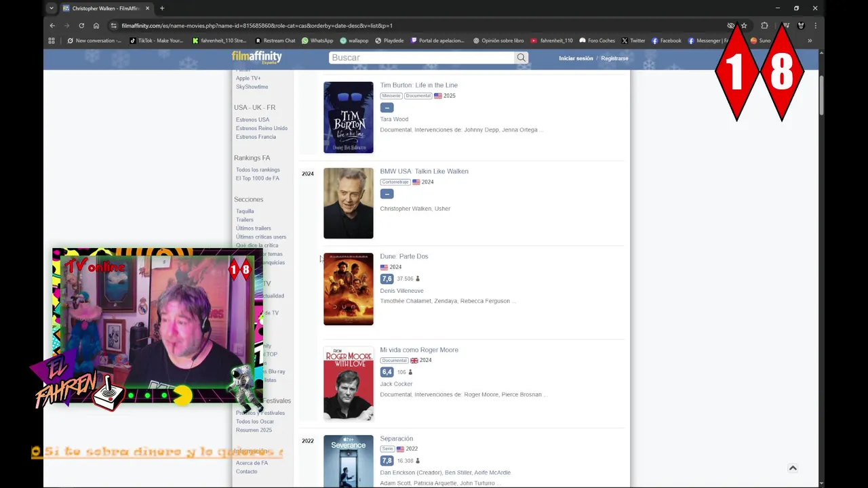Open SkyShowtime sidebar link

click(x=252, y=87)
